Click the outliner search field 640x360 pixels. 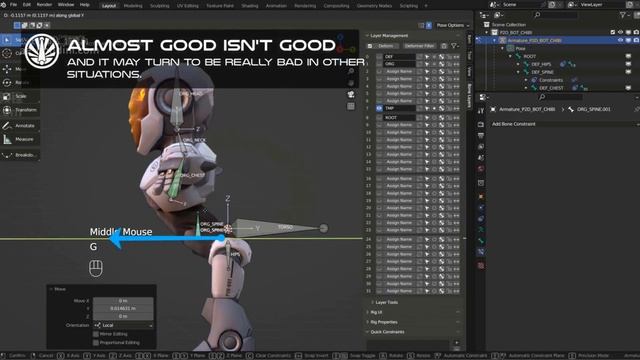point(556,15)
